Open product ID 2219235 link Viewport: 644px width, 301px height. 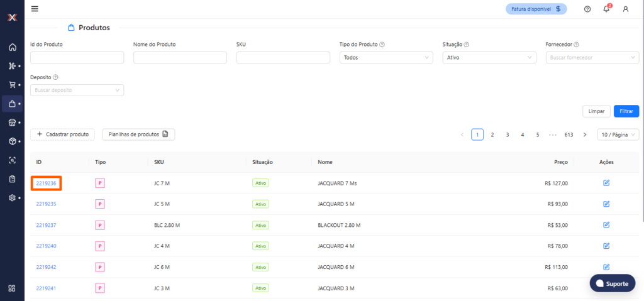pyautogui.click(x=46, y=204)
